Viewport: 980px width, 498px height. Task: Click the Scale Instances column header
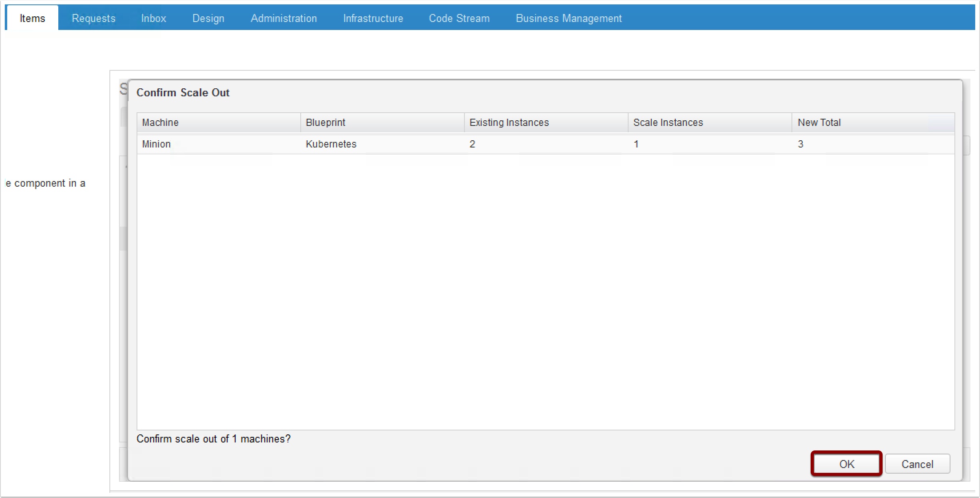pos(710,123)
